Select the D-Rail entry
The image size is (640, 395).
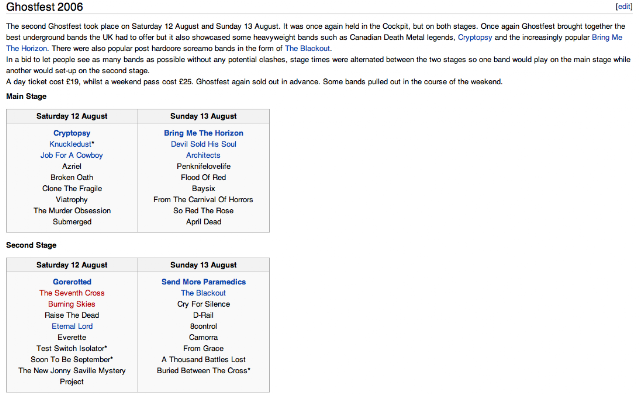point(203,315)
